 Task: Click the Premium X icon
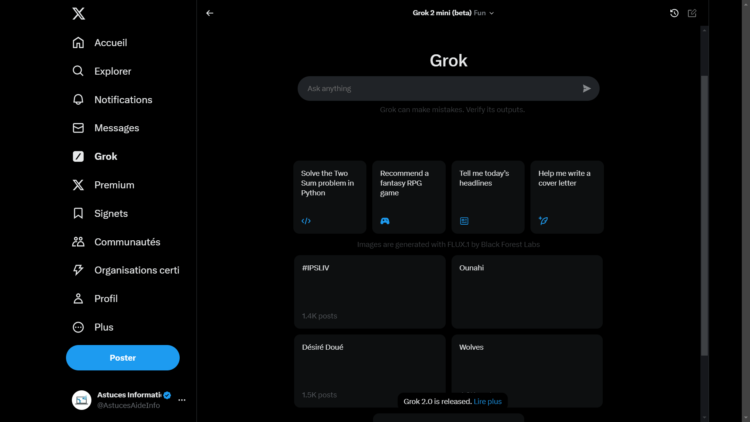(78, 185)
